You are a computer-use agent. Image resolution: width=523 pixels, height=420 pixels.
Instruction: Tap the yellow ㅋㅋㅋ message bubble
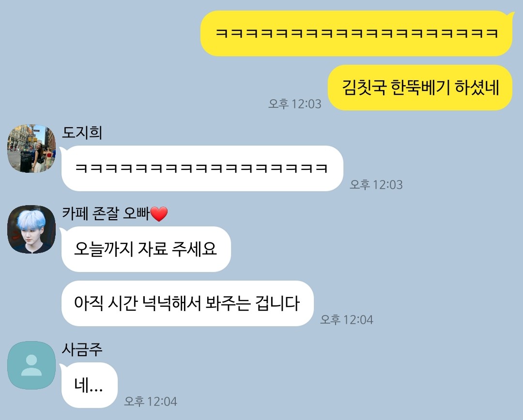coord(356,33)
